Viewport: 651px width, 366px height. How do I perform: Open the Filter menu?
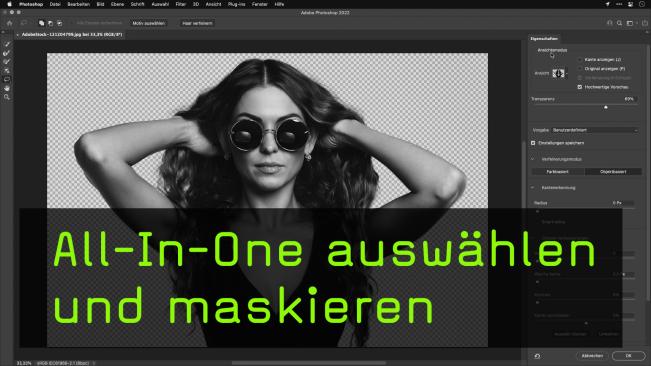click(181, 4)
